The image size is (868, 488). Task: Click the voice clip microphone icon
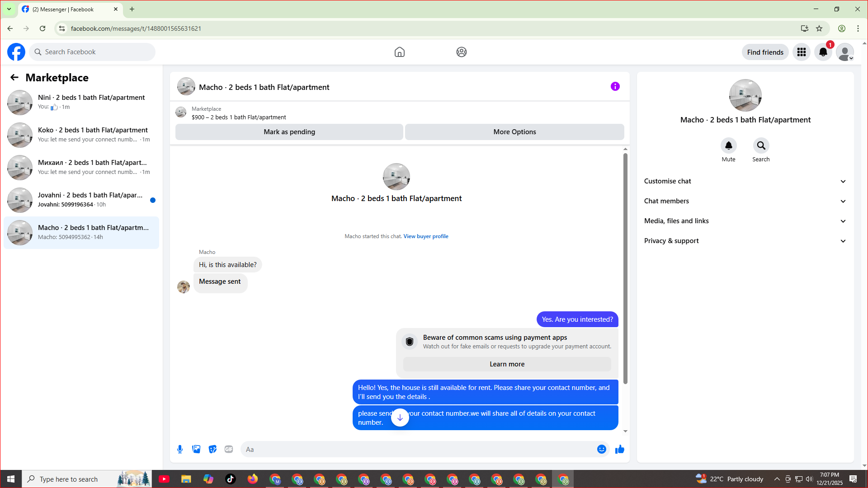180,449
